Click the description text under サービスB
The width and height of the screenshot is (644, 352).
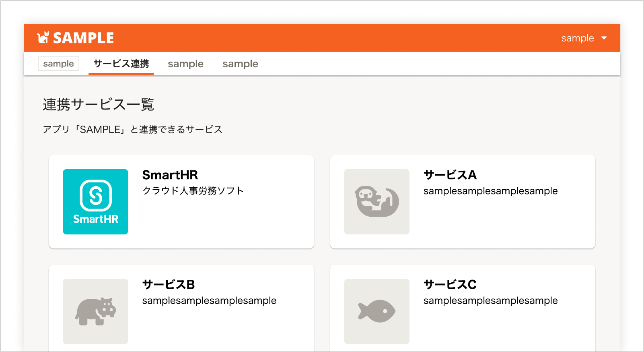coord(209,300)
